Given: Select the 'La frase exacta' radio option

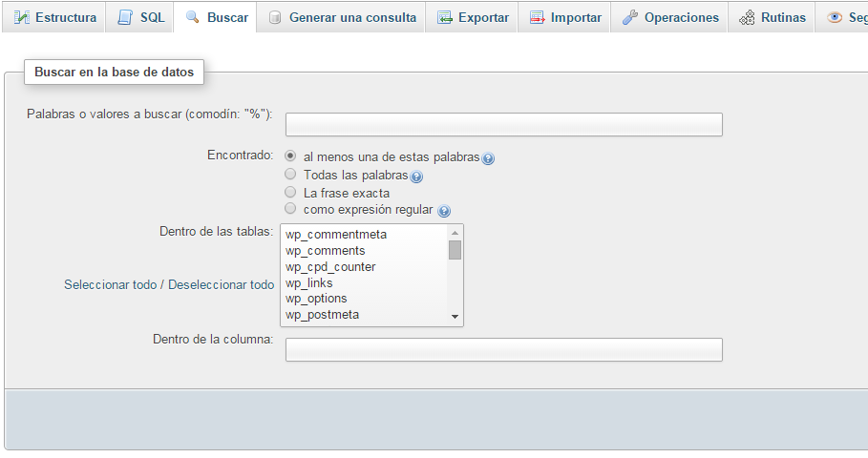Looking at the screenshot, I should click(x=290, y=192).
